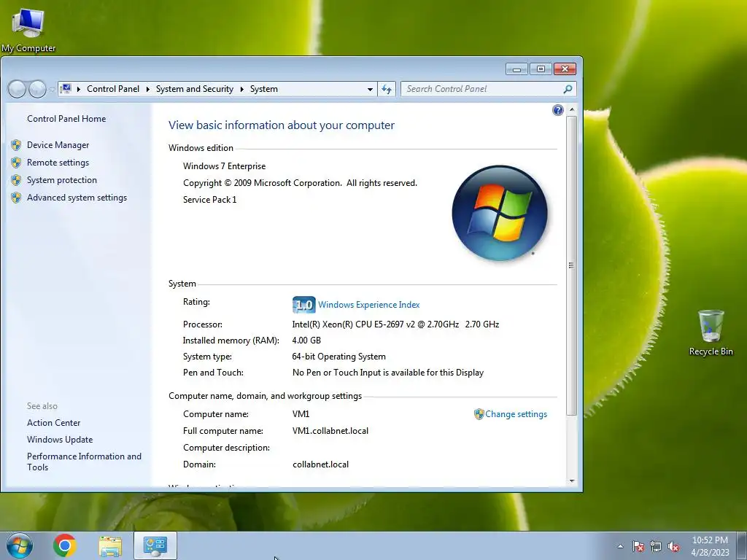
Task: Click the 64-bit Operating System text
Action: (x=338, y=357)
